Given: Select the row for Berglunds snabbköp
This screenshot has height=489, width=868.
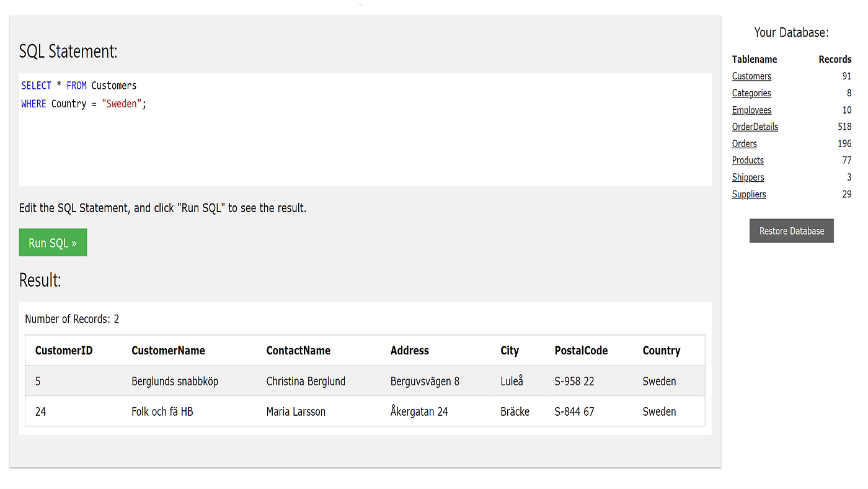Looking at the screenshot, I should coord(310,381).
